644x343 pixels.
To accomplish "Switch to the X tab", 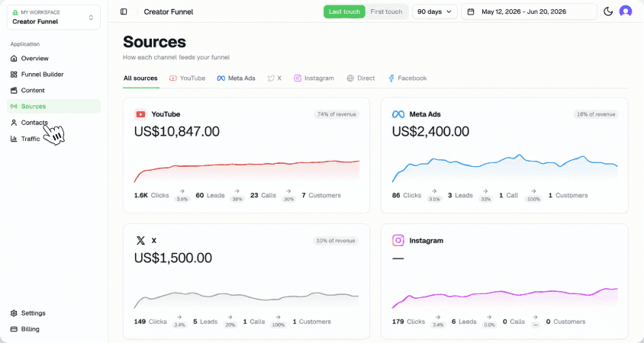I will (275, 79).
